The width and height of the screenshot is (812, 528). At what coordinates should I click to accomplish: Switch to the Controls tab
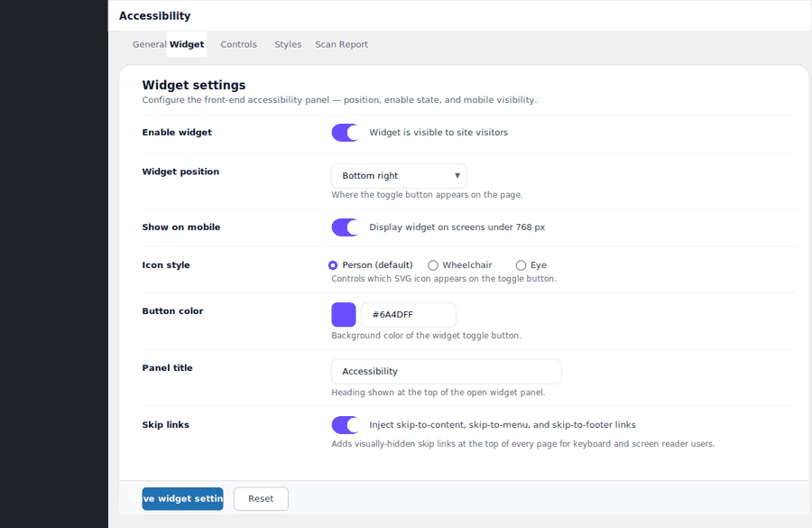[x=239, y=44]
